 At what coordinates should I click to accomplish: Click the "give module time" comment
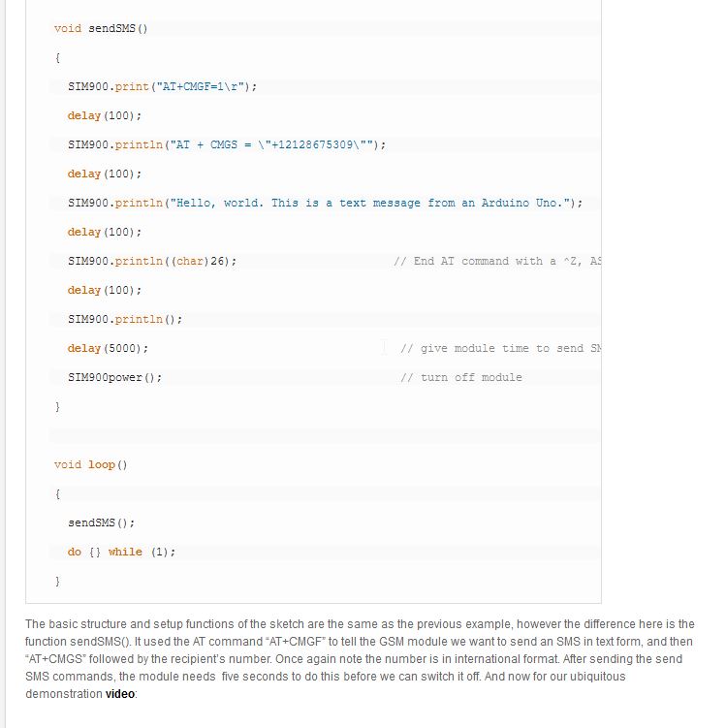[500, 348]
